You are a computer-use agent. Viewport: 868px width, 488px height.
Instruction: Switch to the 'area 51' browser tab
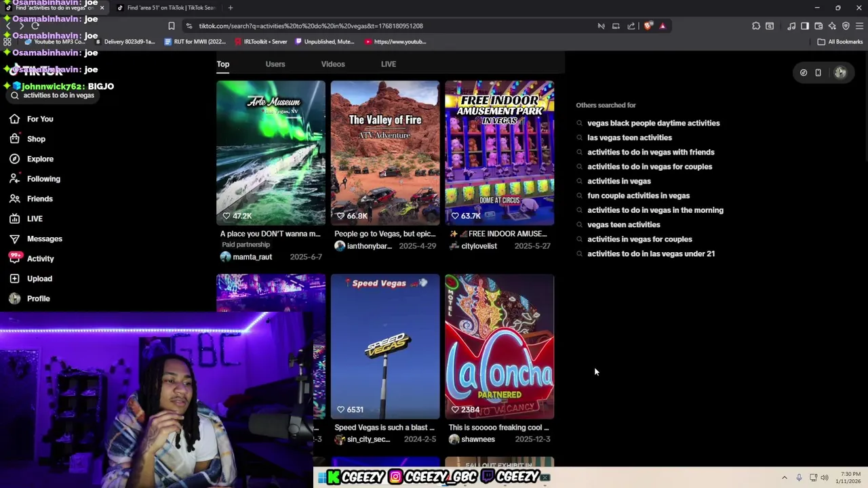[x=165, y=7]
